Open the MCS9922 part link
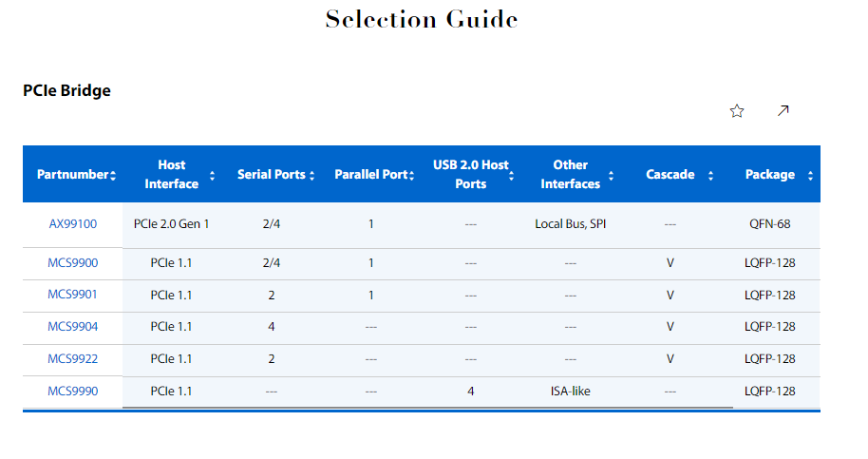 72,359
